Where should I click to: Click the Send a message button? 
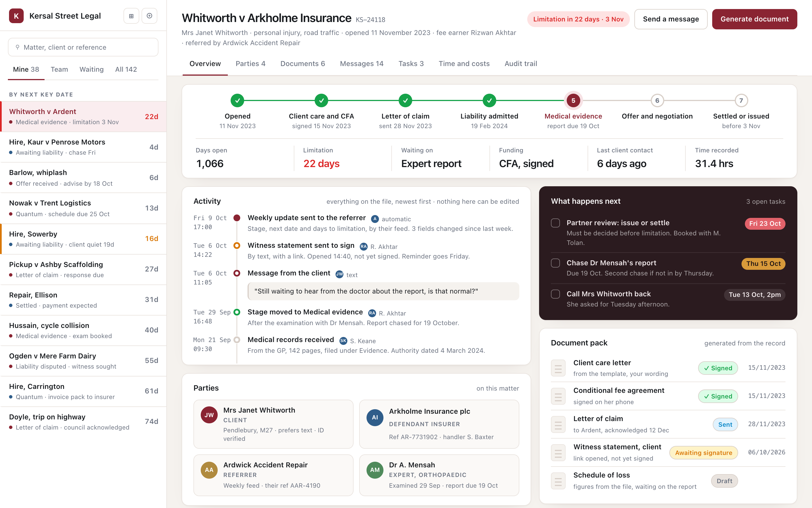pos(671,19)
